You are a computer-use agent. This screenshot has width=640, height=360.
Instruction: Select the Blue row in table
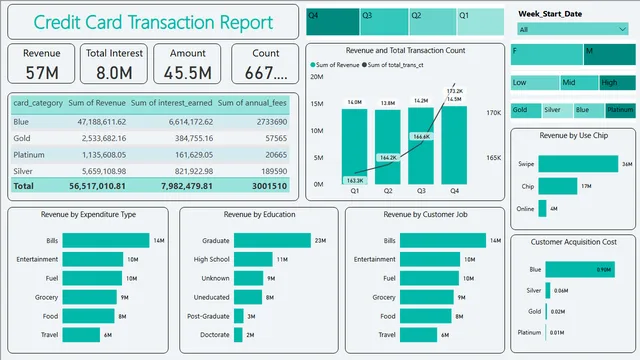(150, 122)
